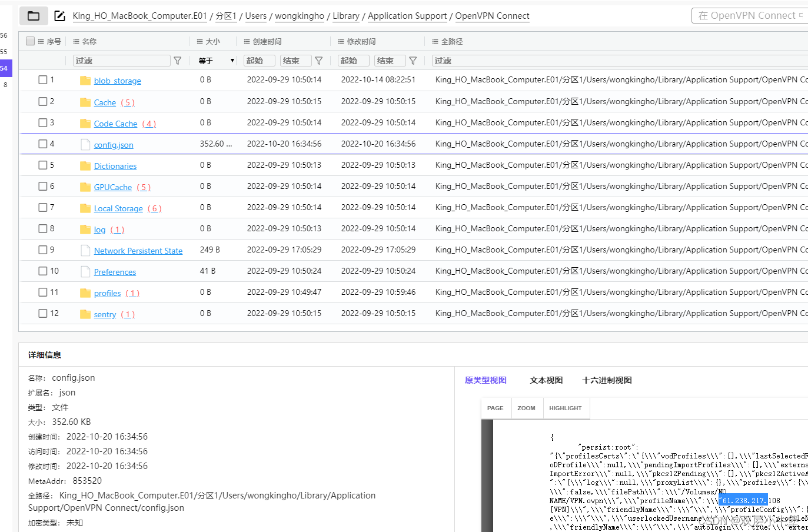Viewport: 808px width, 532px height.
Task: Switch to the 十六进制视图 tab
Action: click(607, 380)
